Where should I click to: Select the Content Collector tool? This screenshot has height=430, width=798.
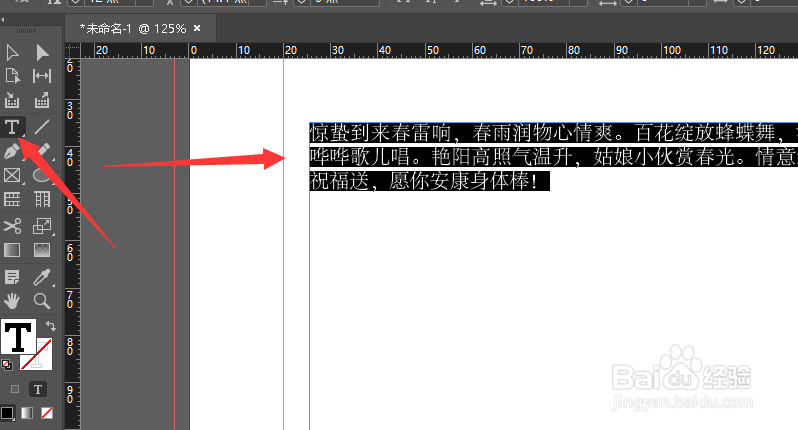pyautogui.click(x=12, y=100)
